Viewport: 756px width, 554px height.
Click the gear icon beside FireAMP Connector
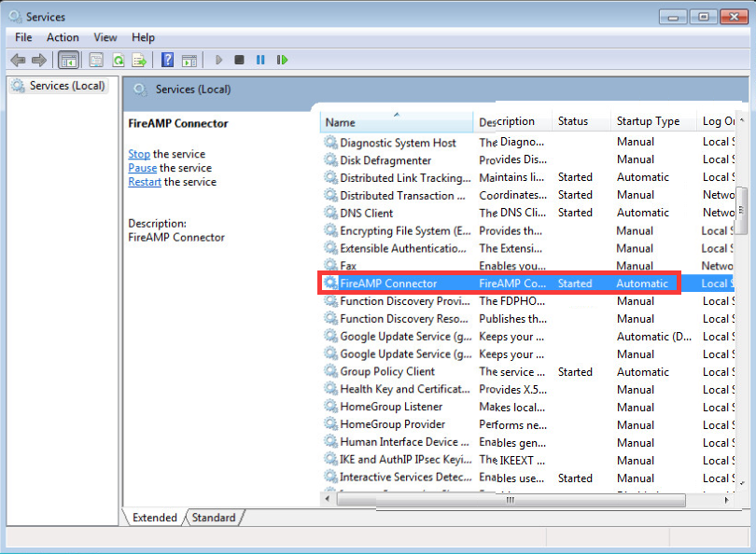(330, 283)
